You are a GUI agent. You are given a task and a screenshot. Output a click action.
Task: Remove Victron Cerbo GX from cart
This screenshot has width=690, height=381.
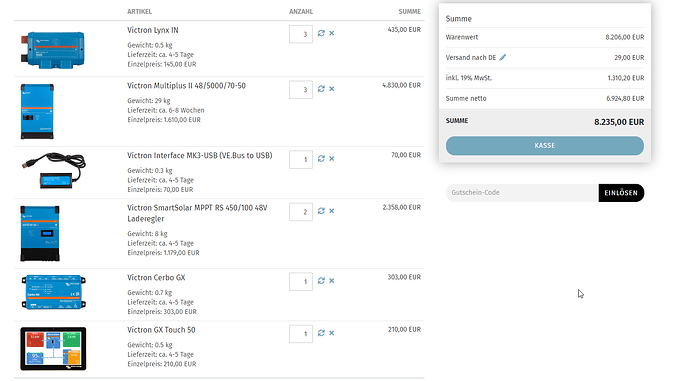tap(332, 281)
